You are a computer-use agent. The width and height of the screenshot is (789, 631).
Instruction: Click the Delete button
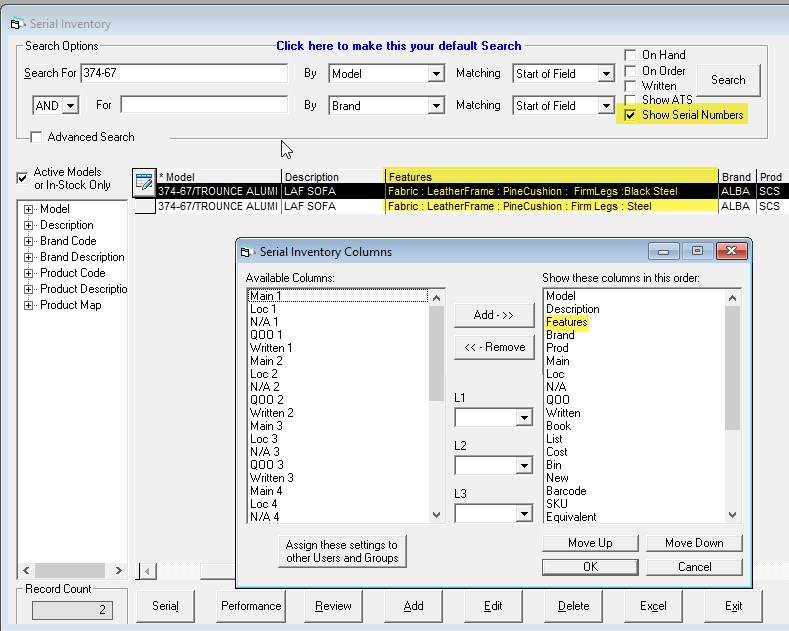tap(573, 606)
